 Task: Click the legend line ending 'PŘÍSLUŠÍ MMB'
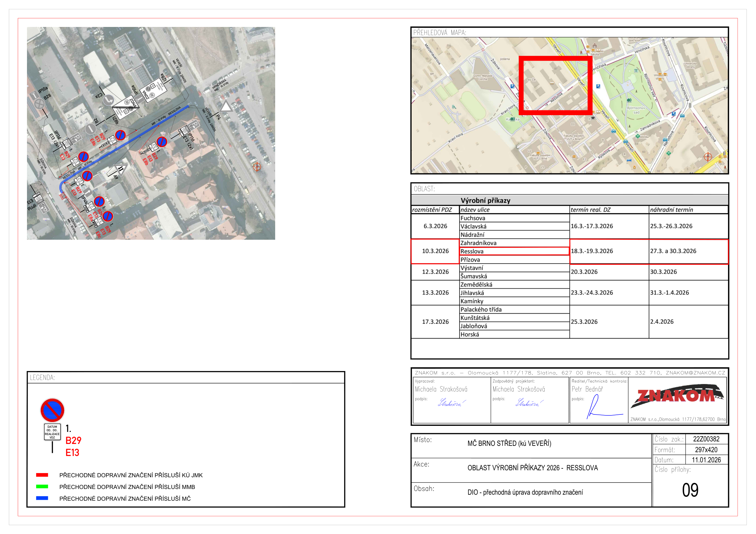pos(127,487)
